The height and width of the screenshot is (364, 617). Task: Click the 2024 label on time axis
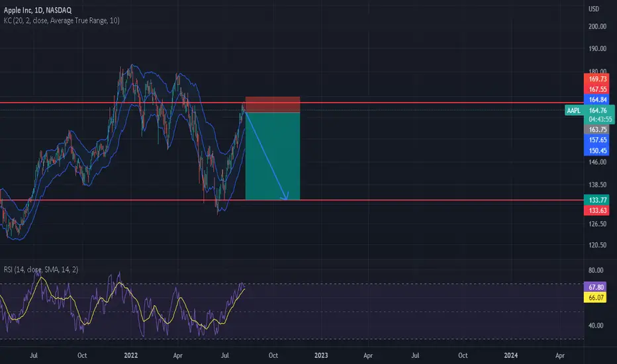click(x=511, y=355)
